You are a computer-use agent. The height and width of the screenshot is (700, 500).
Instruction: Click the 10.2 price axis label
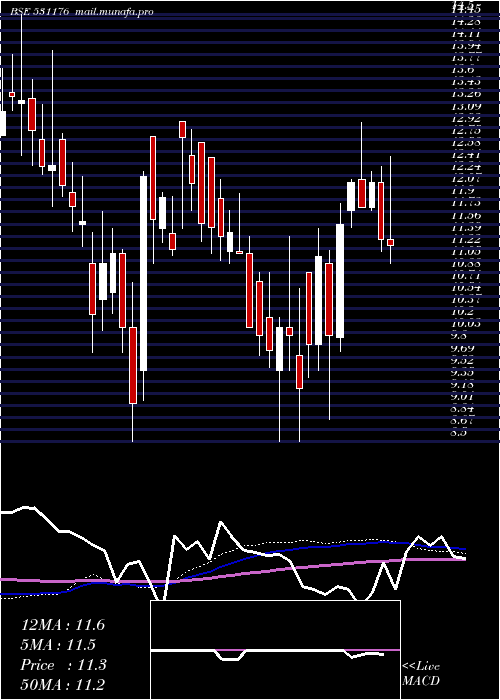click(462, 312)
